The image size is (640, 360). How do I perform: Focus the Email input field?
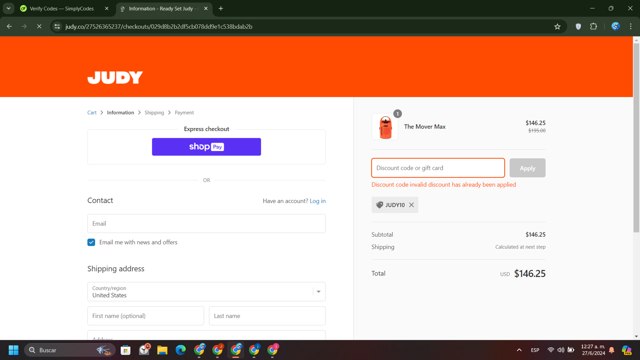click(206, 224)
